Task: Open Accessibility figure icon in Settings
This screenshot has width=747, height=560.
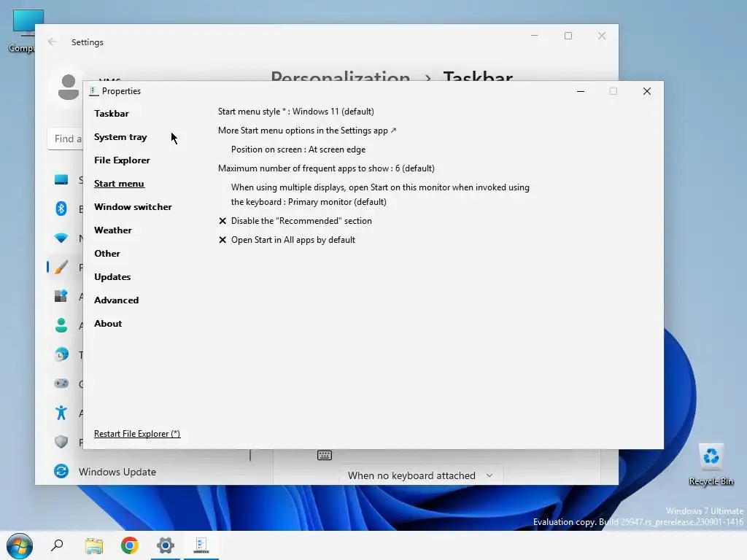Action: pos(61,413)
